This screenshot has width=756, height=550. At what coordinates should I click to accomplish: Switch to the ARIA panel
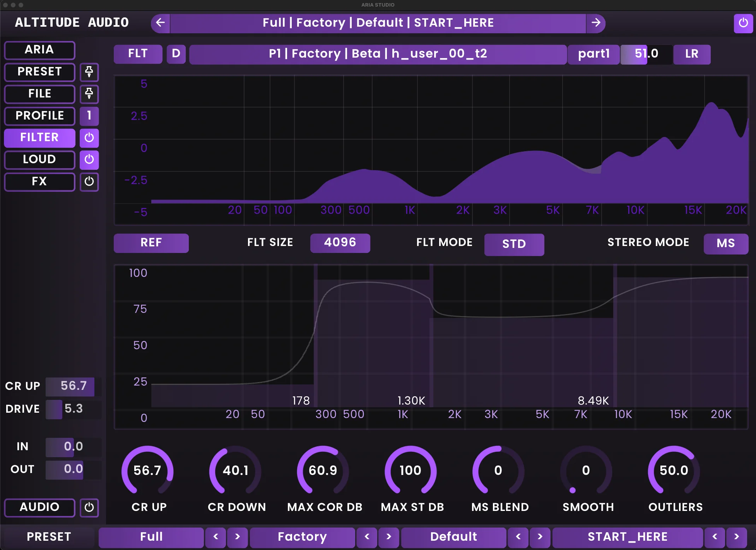(x=39, y=50)
